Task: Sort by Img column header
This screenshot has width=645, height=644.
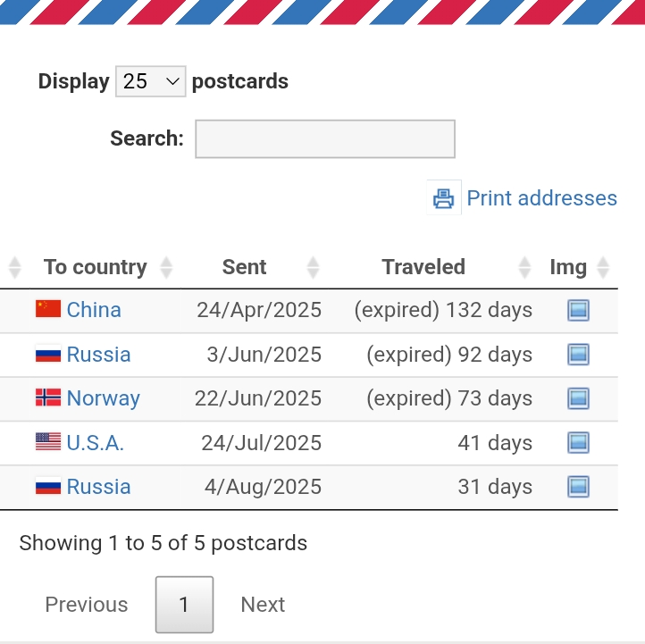Action: 568,267
